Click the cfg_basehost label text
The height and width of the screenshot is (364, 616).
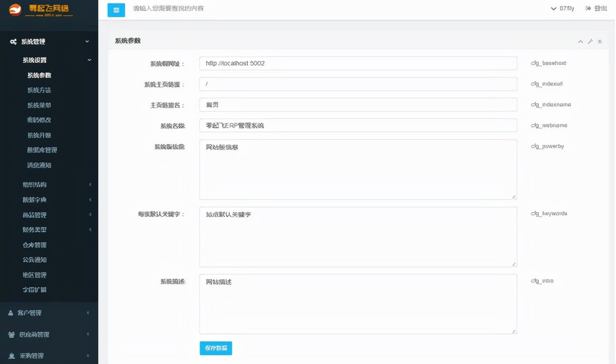[549, 63]
